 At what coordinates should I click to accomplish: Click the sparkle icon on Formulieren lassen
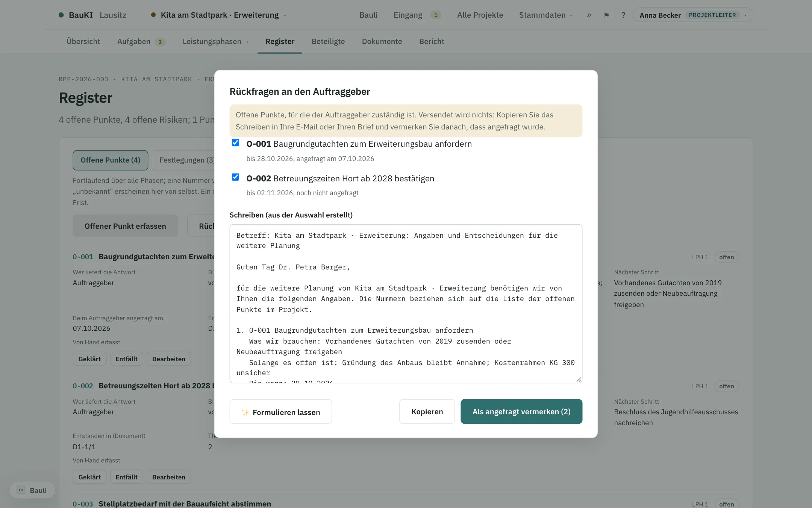245,412
